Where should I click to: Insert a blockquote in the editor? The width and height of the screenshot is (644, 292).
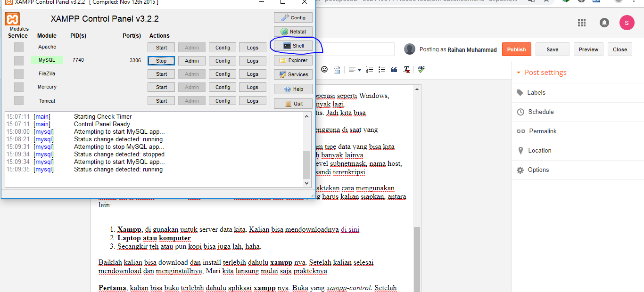394,69
